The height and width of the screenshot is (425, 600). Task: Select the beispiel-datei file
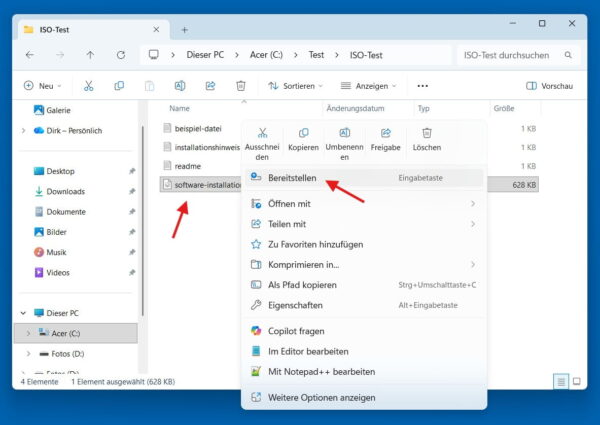point(198,129)
